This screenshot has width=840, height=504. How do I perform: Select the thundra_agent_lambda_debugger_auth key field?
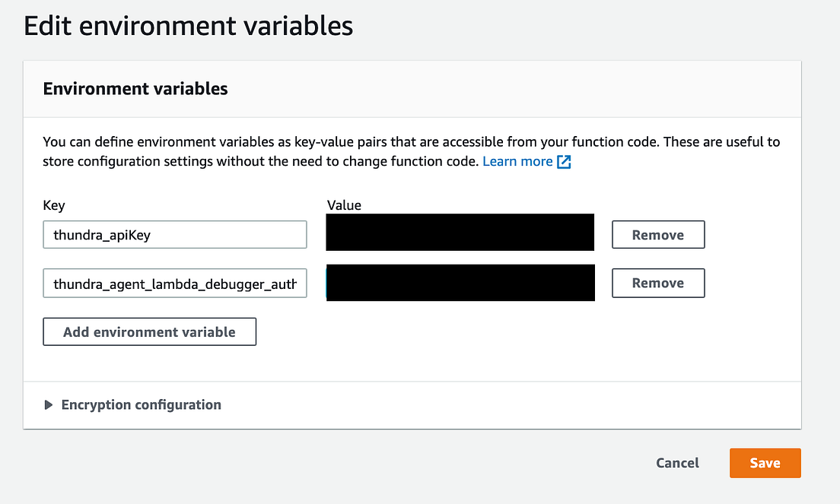[174, 283]
